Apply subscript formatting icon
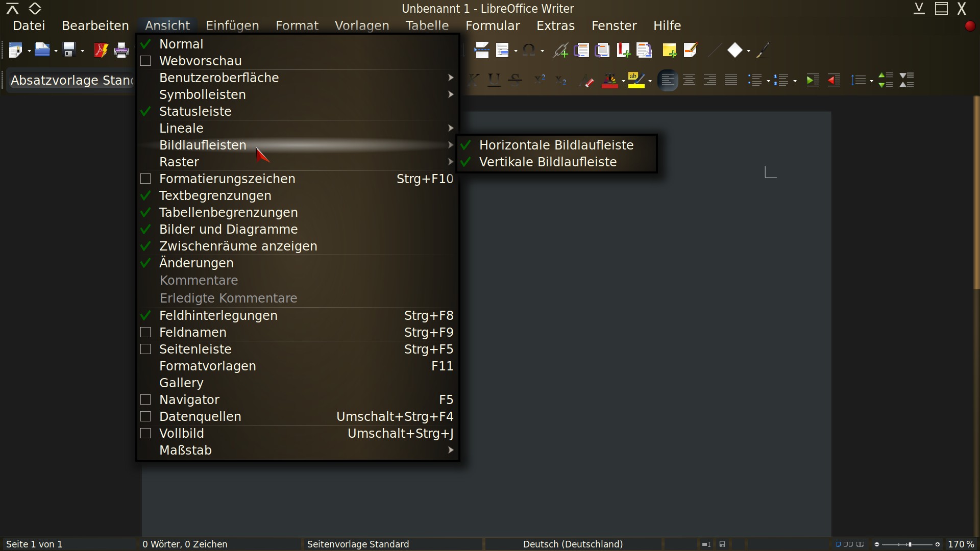980x551 pixels. [561, 80]
